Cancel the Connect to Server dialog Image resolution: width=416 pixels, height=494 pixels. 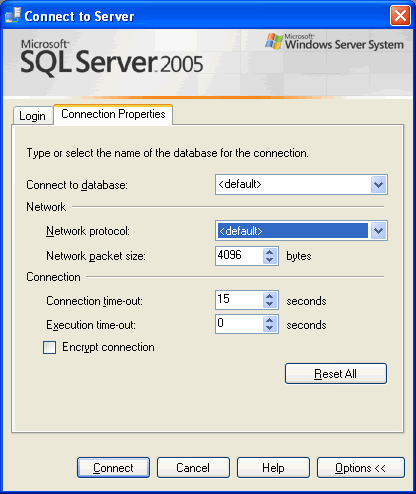click(x=193, y=468)
